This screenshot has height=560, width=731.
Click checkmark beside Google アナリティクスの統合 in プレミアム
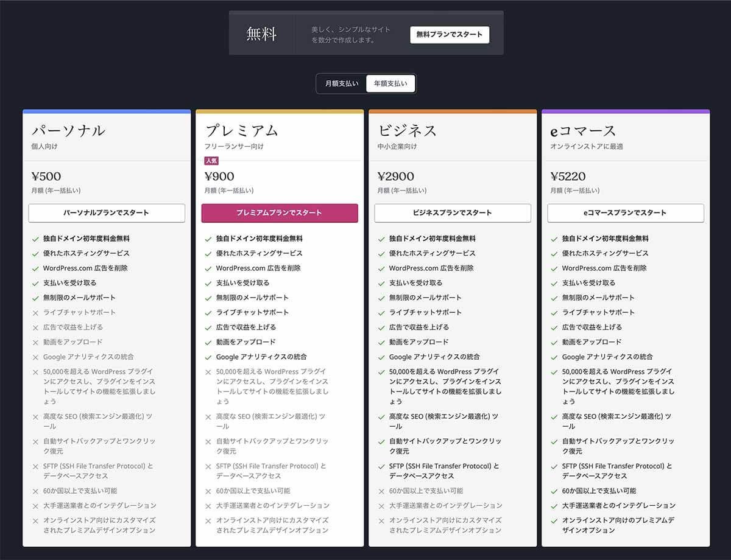(208, 357)
